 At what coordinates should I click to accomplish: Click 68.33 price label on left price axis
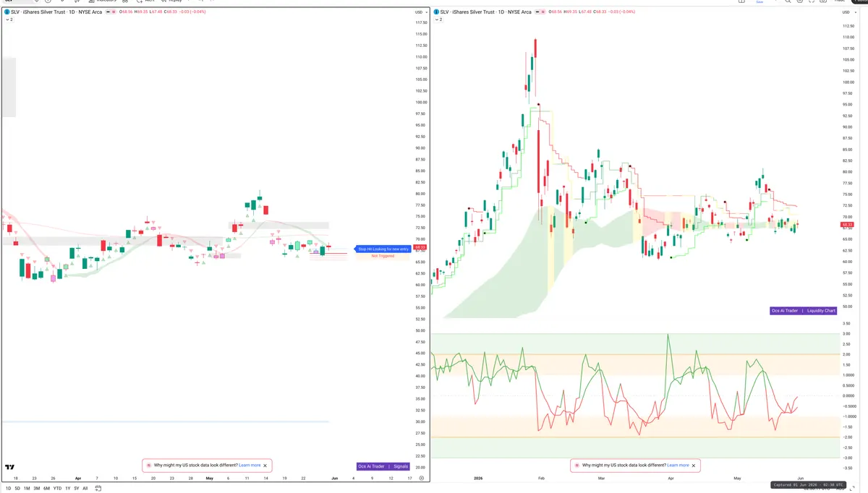point(420,247)
